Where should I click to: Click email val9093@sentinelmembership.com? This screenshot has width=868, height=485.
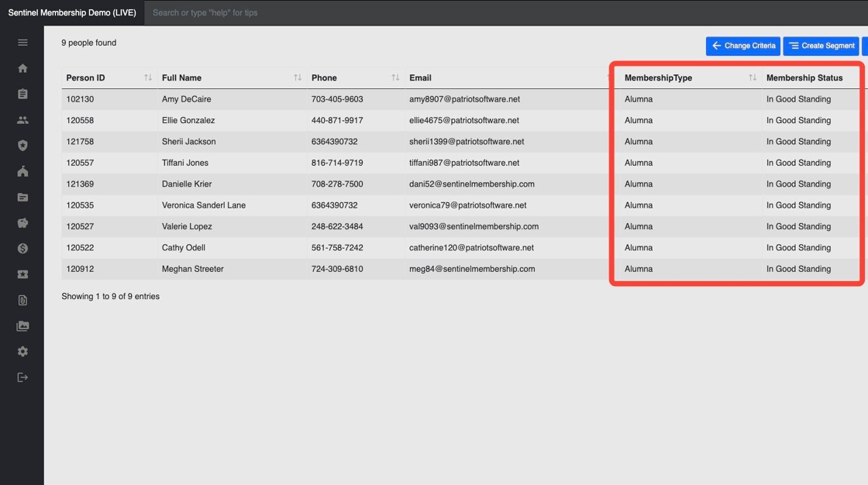pyautogui.click(x=474, y=226)
